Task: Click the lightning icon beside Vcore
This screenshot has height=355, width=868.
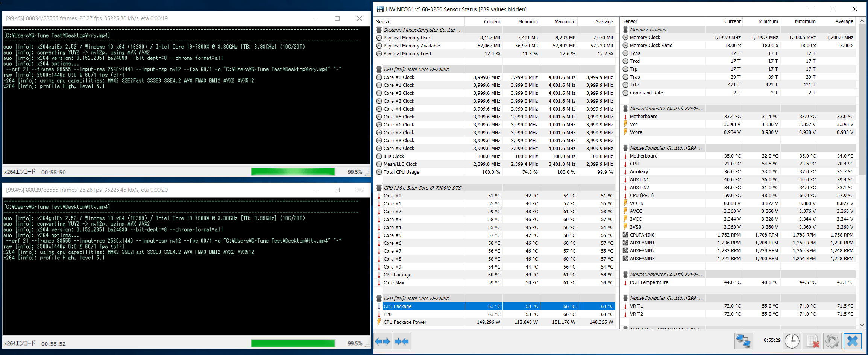Action: coord(625,132)
